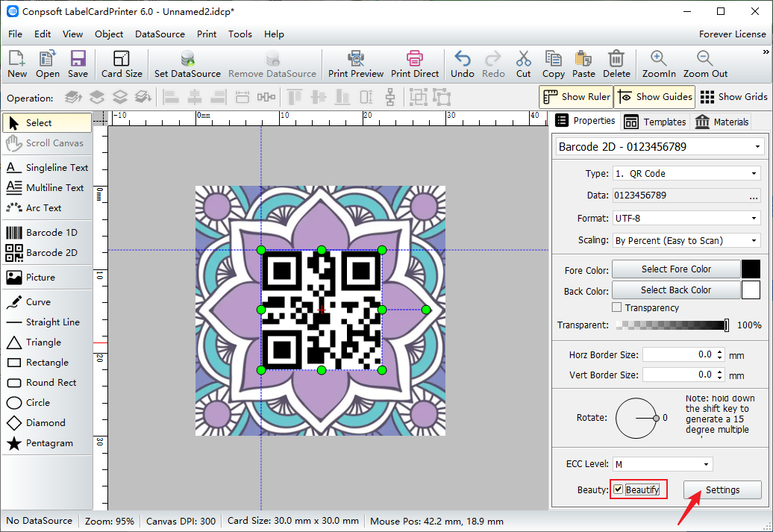Expand the Scaling dropdown

click(x=754, y=240)
